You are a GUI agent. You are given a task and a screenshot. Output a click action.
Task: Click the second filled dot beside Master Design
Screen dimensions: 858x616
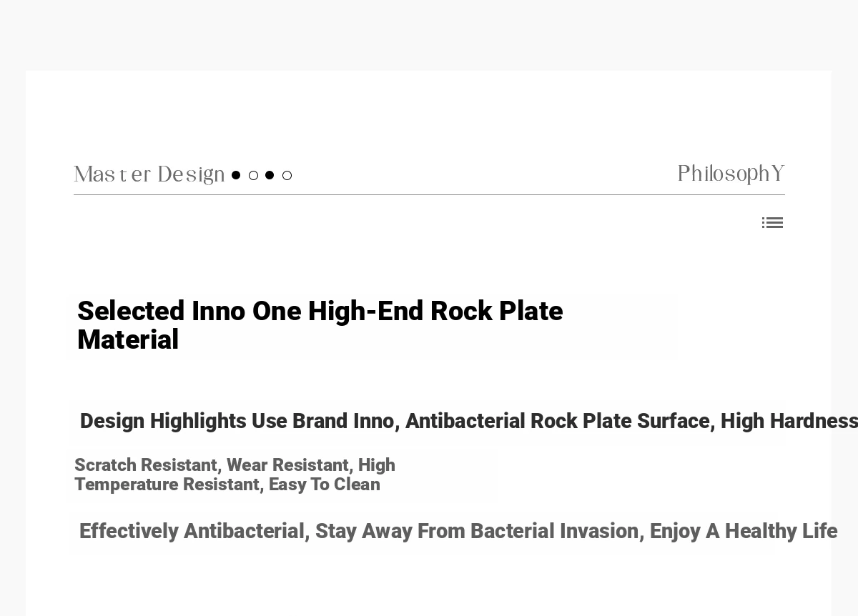tap(270, 175)
